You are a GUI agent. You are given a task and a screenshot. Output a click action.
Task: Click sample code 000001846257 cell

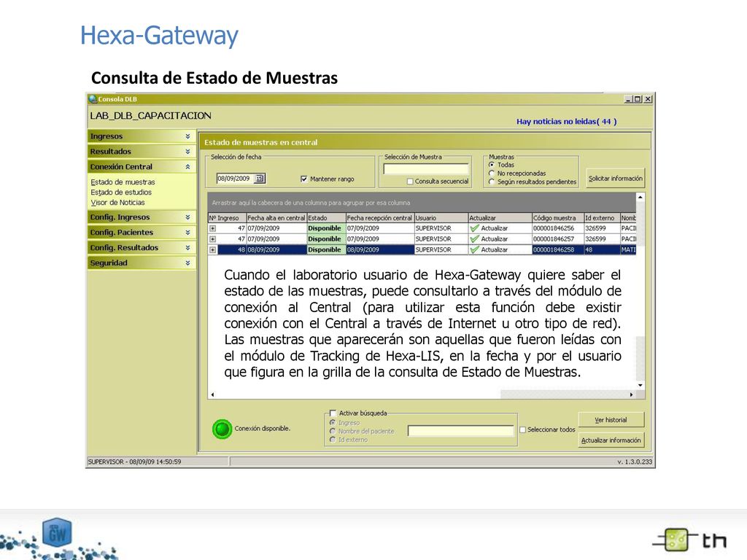point(558,239)
